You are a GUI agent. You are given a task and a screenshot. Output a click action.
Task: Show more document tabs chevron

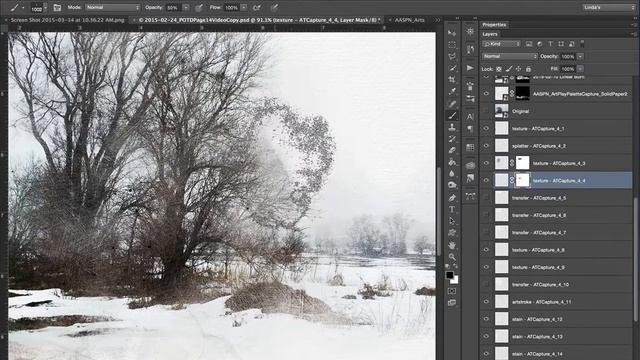click(438, 20)
